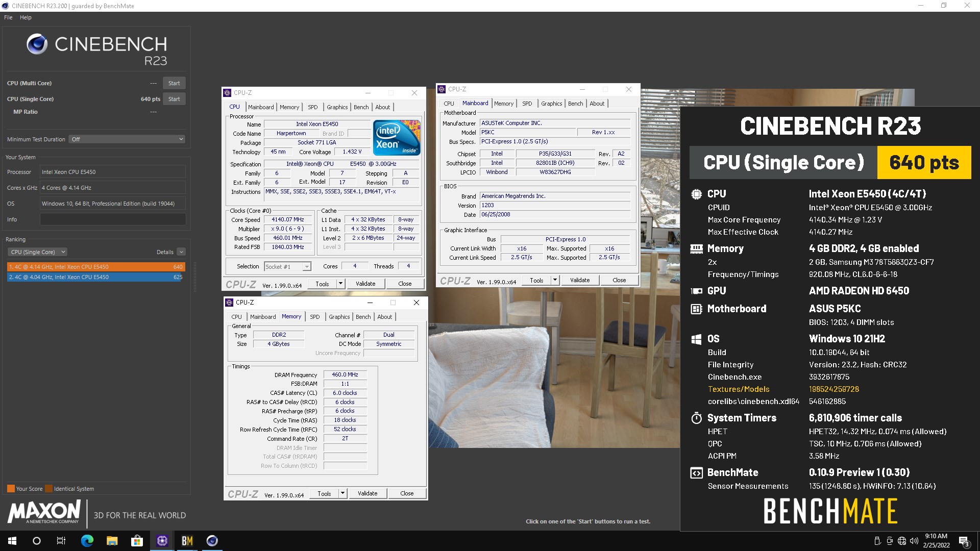Open the notification center icon
Screen dimensions: 980x551
[964, 541]
